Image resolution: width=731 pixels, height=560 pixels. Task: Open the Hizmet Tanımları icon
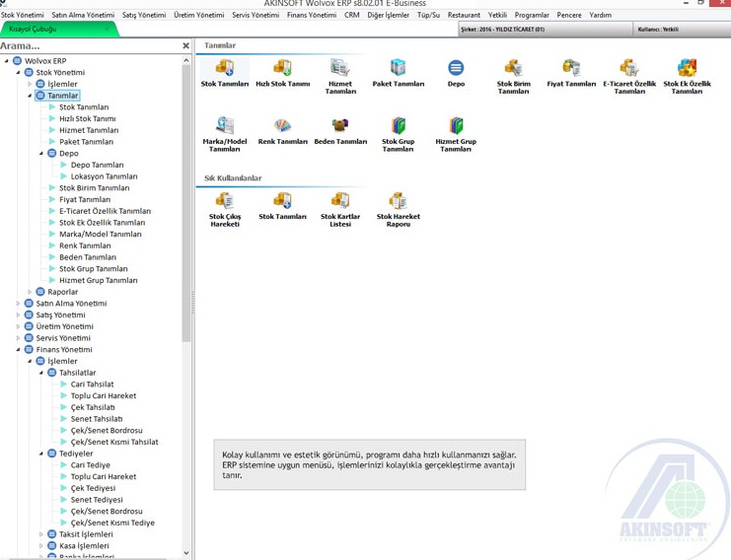[x=340, y=77]
